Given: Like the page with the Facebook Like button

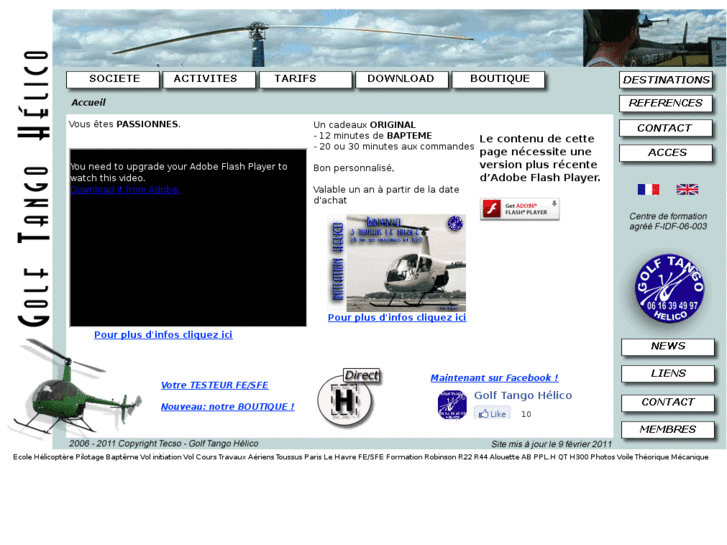Looking at the screenshot, I should point(492,414).
